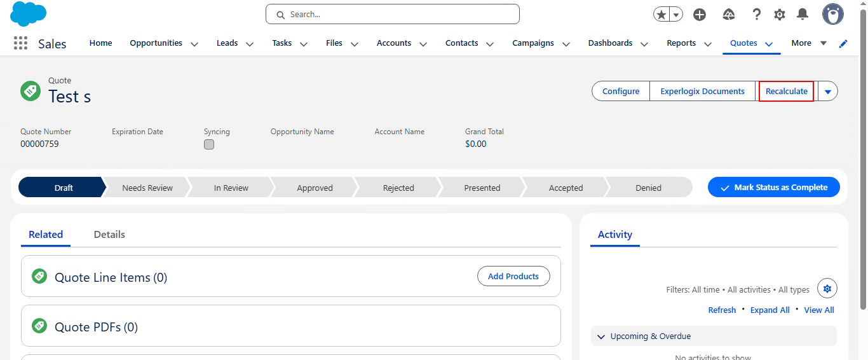Viewport: 868px width, 360px height.
Task: Click the Add Products button
Action: 513,276
